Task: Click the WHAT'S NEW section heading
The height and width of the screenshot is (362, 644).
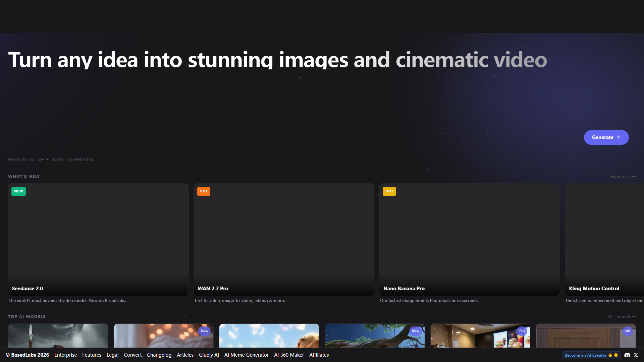Action: [x=24, y=177]
